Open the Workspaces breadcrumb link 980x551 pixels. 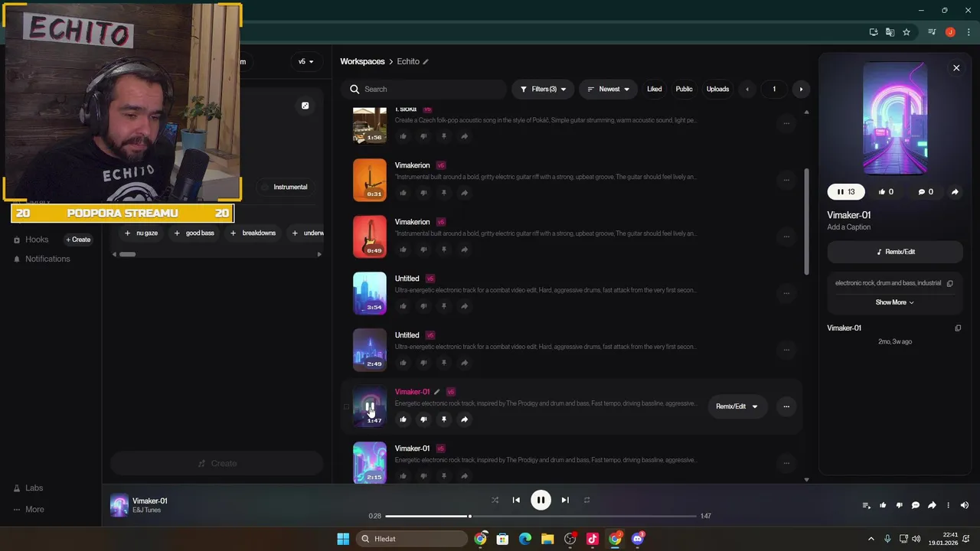point(362,61)
